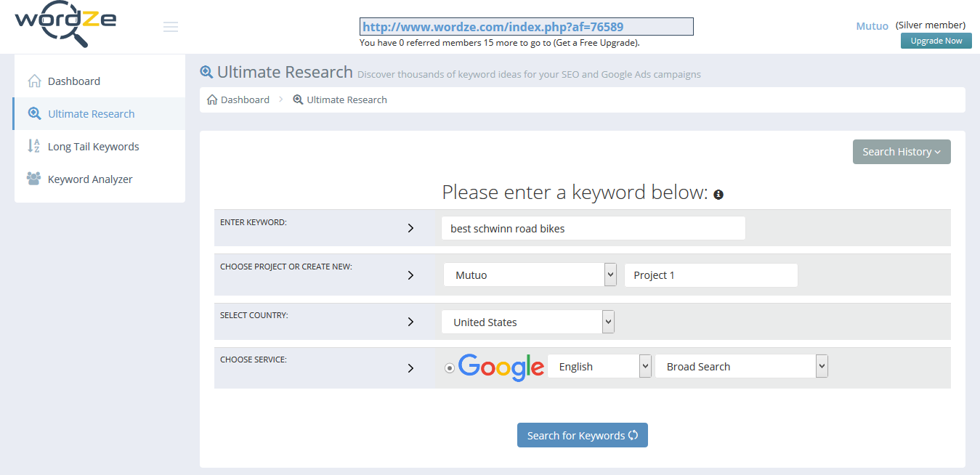Image resolution: width=980 pixels, height=475 pixels.
Task: Click the Ultimate Research magnifier sidebar icon
Action: (34, 114)
